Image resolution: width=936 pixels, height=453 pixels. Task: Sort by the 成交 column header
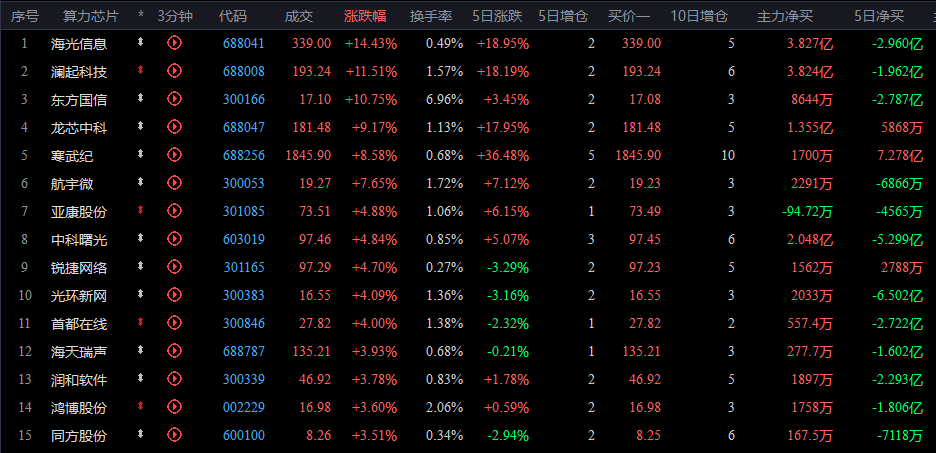[x=298, y=16]
